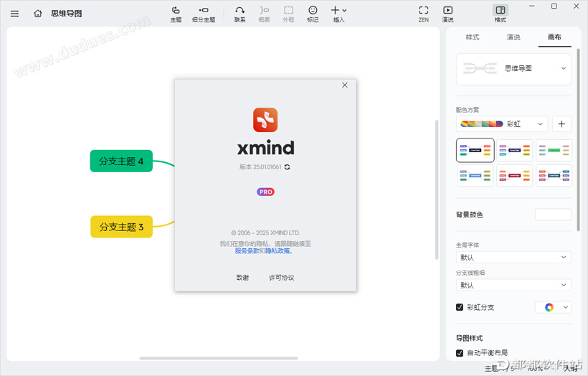Open License Agreement (许可协议)
The height and width of the screenshot is (376, 588).
pyautogui.click(x=282, y=278)
